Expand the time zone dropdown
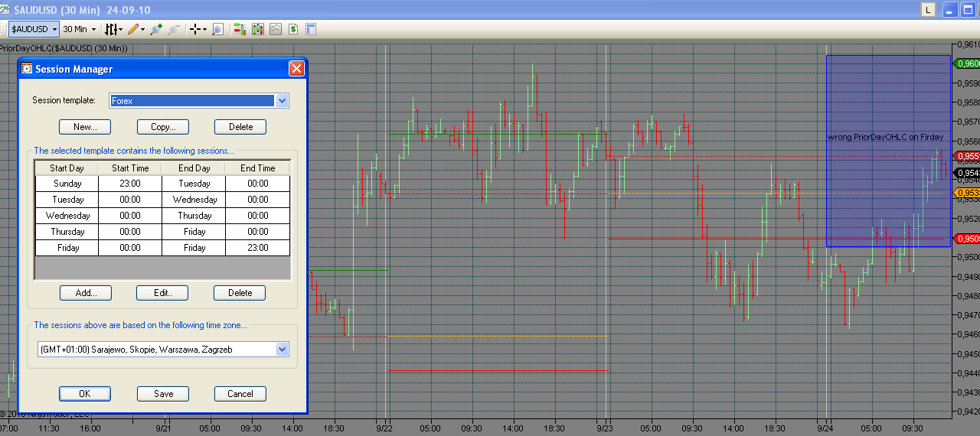 pyautogui.click(x=282, y=349)
